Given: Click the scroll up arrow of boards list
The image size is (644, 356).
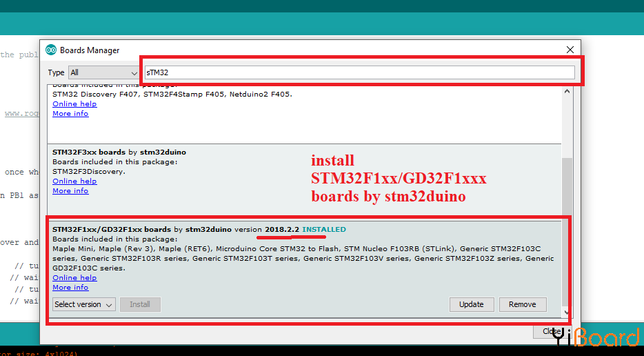Looking at the screenshot, I should coord(567,91).
